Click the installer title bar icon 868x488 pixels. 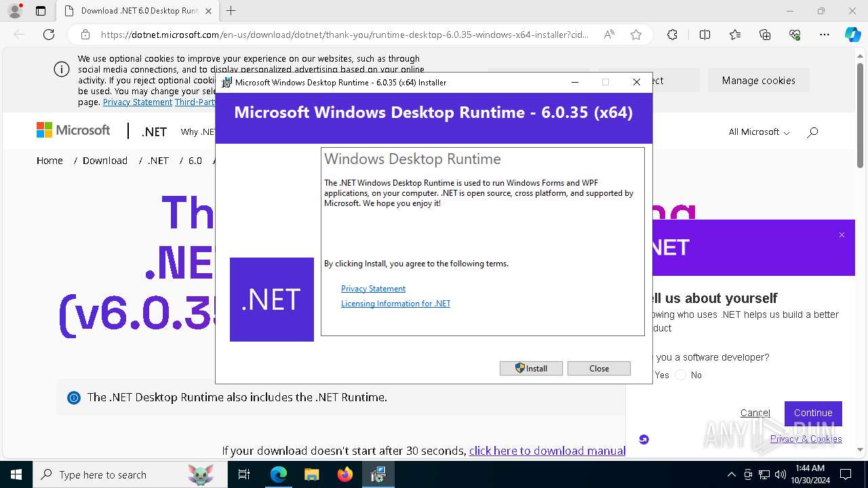point(227,82)
